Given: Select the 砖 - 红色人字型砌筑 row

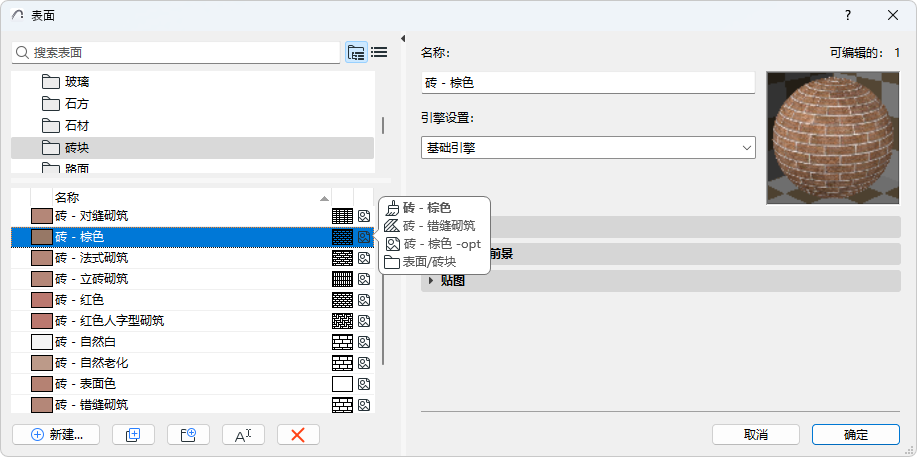Looking at the screenshot, I should (x=192, y=321).
